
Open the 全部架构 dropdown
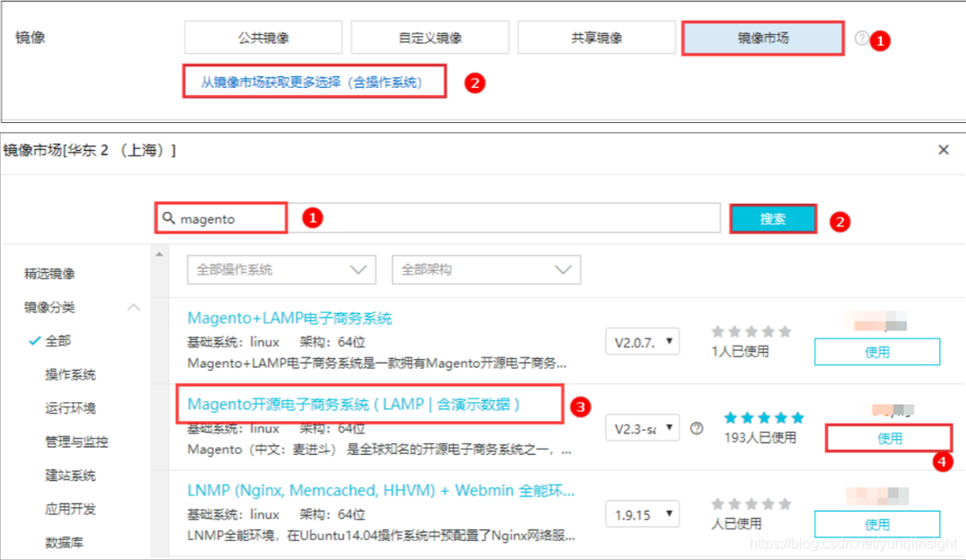[x=486, y=270]
